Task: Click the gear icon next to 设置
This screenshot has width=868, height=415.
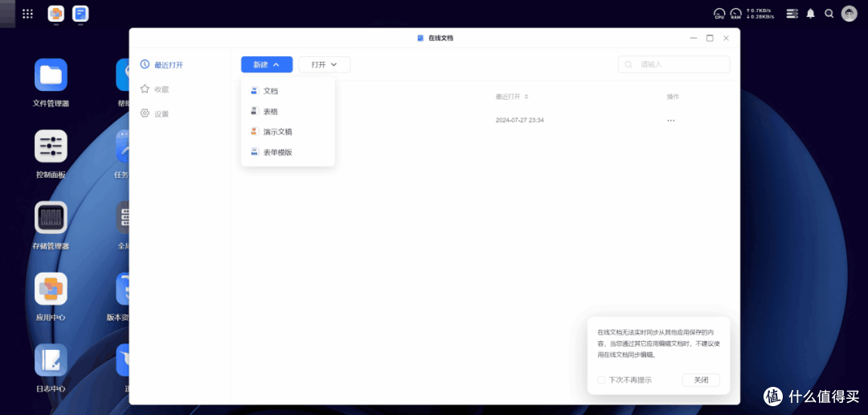Action: click(145, 113)
